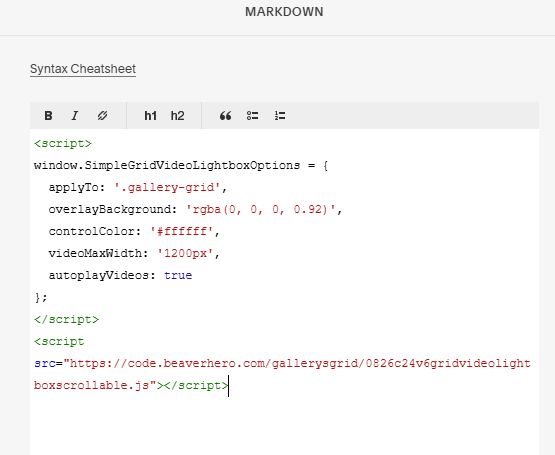Viewport: 555px width, 455px height.
Task: Click the boxscrollable.js line end
Action: tap(131, 386)
